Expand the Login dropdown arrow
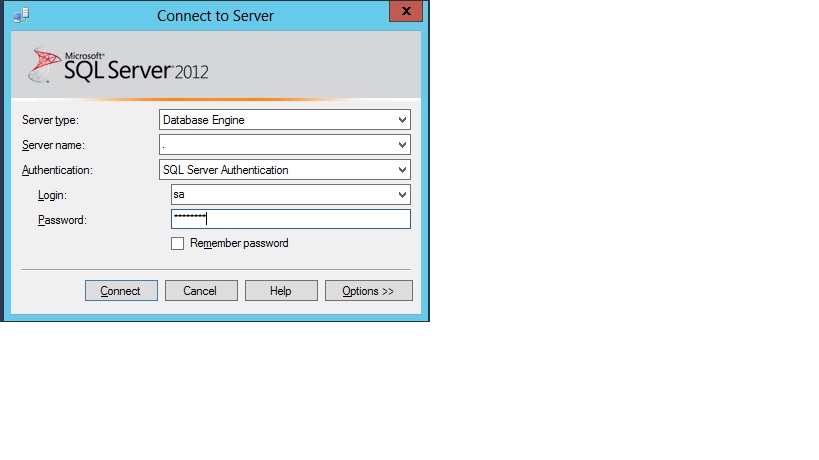819x460 pixels. coord(402,195)
